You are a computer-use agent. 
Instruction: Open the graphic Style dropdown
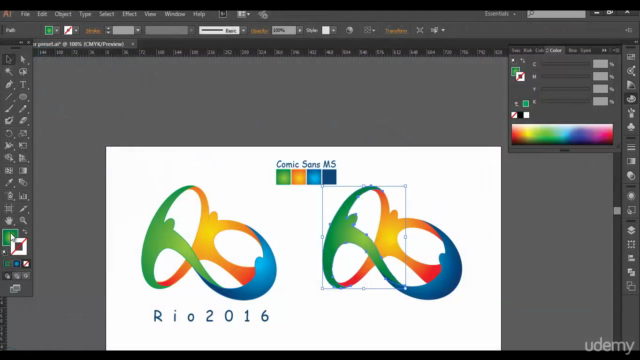(x=334, y=31)
